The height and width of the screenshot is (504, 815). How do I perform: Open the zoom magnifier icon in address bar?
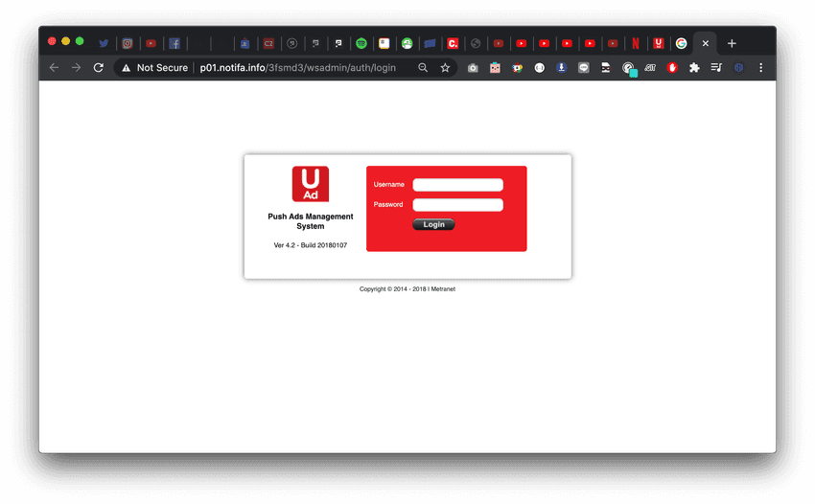point(423,68)
